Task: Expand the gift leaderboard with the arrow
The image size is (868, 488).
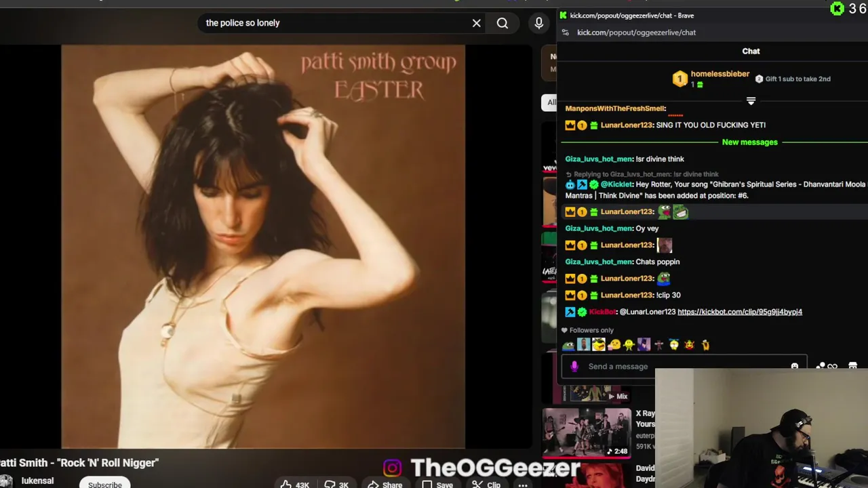Action: pos(751,101)
